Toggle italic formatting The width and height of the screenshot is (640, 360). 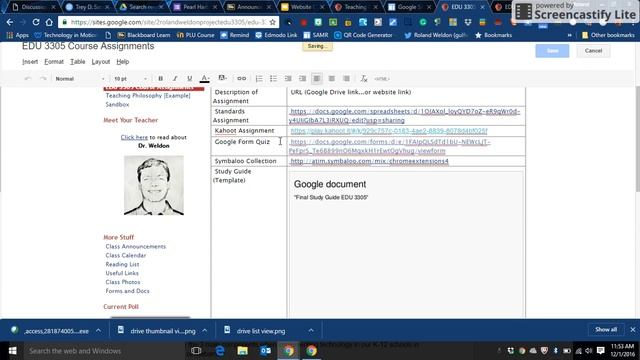click(175, 78)
